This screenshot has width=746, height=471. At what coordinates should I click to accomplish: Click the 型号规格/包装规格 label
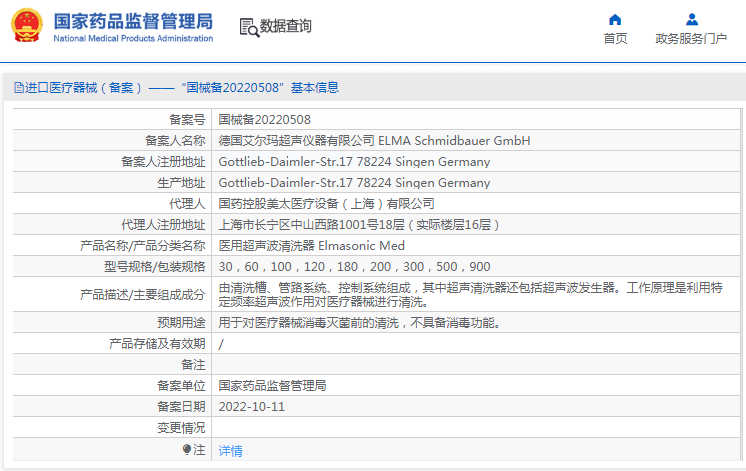(x=155, y=266)
